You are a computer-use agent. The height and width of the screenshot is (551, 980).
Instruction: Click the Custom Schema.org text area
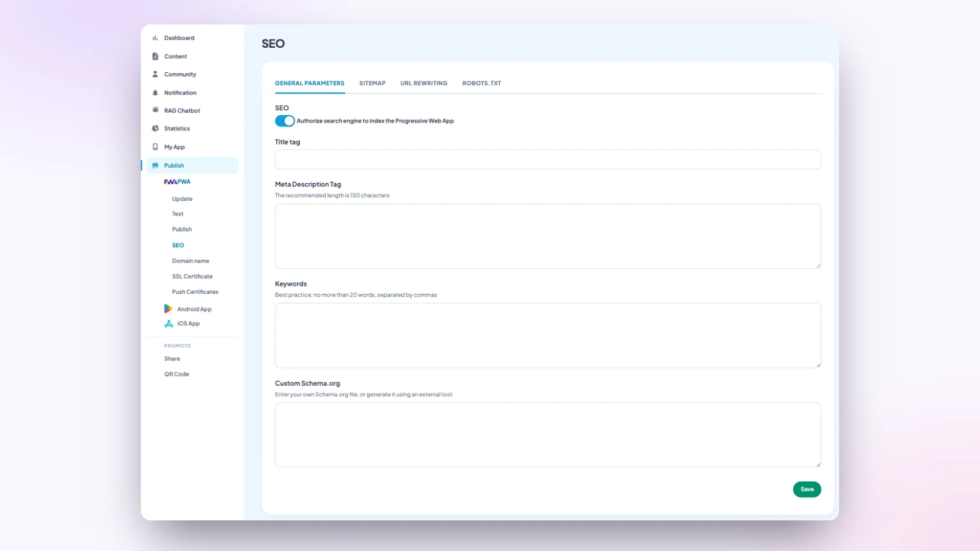point(548,435)
